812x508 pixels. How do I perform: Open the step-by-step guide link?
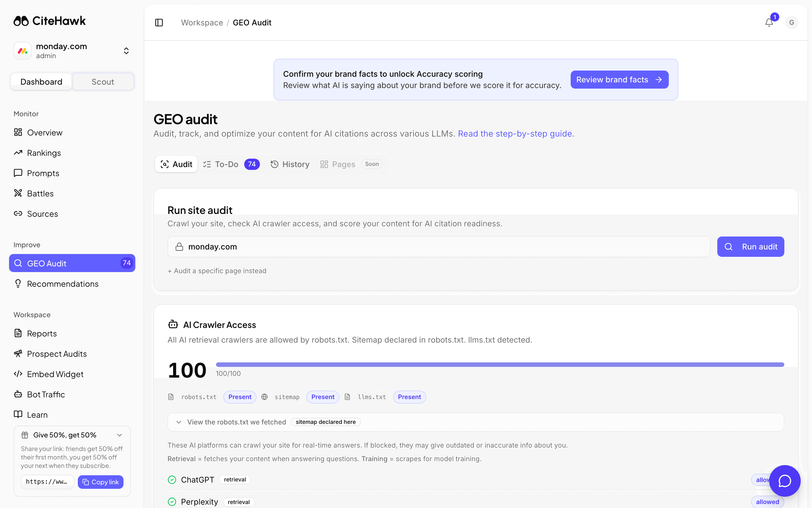pyautogui.click(x=515, y=134)
